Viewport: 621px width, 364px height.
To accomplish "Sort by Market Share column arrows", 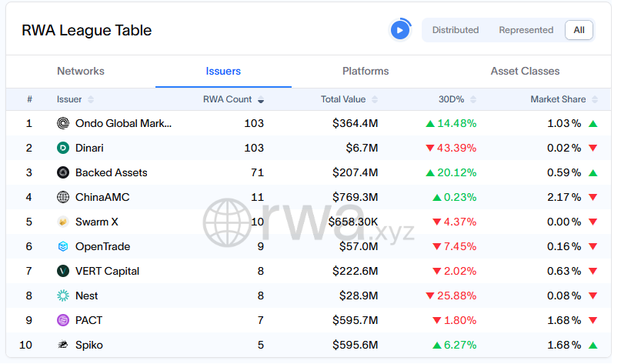I will (x=595, y=99).
